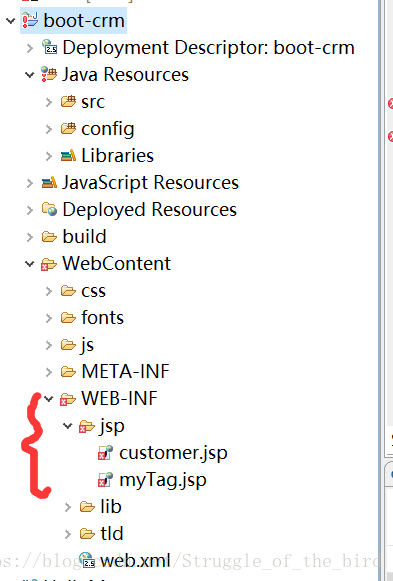Expand Deployed Resources node

tap(30, 210)
